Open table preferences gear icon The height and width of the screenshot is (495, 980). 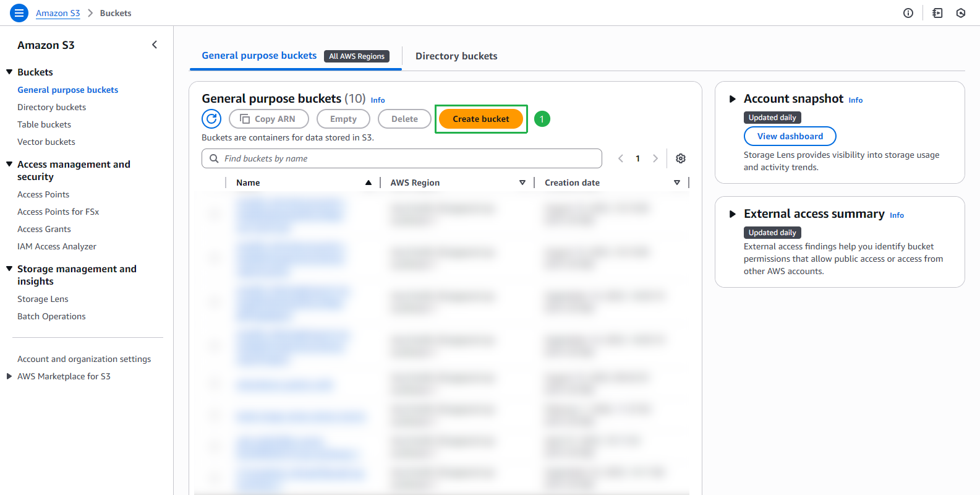point(681,158)
